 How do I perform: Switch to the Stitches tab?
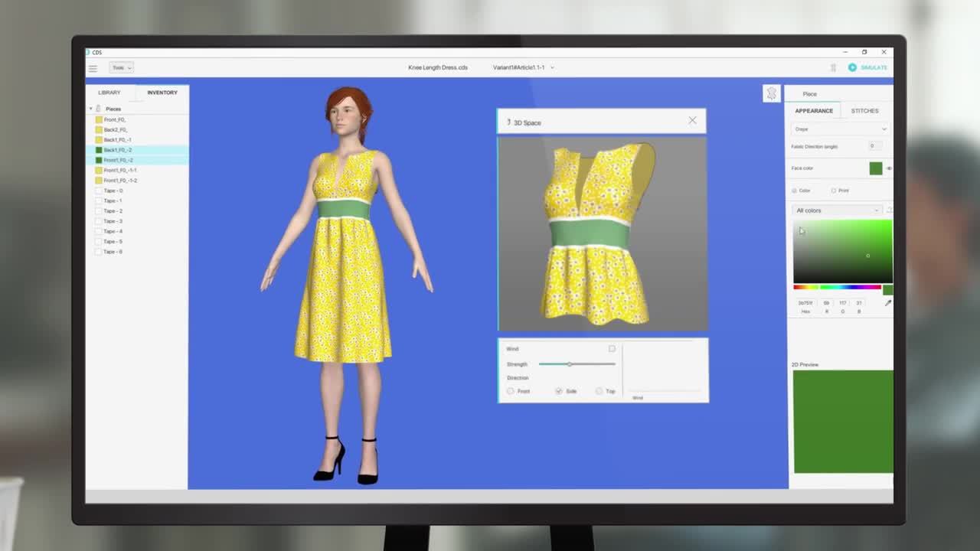tap(864, 111)
